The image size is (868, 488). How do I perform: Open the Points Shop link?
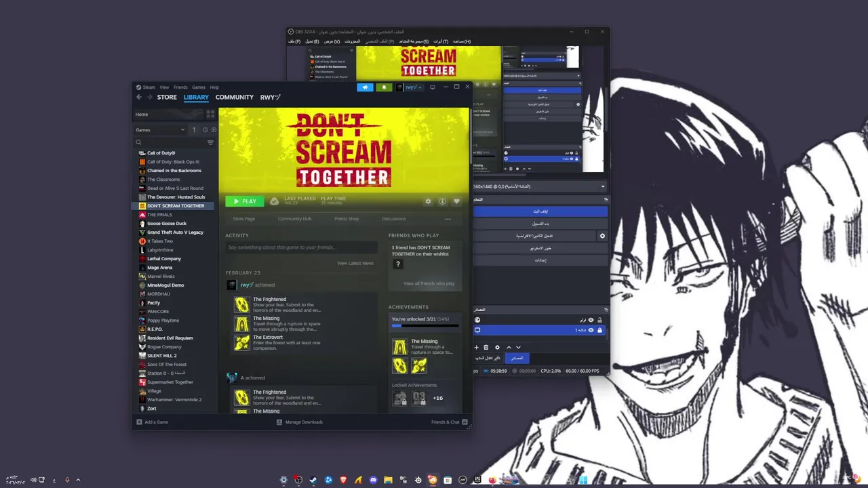[347, 219]
